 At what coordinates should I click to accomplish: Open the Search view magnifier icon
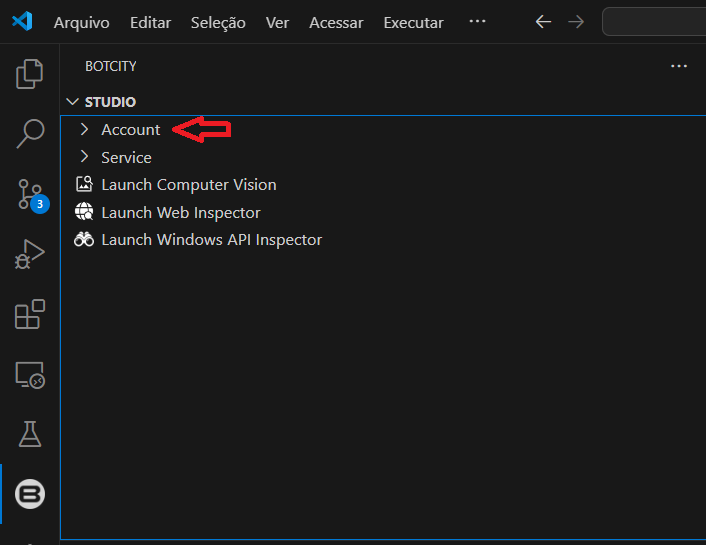click(30, 134)
